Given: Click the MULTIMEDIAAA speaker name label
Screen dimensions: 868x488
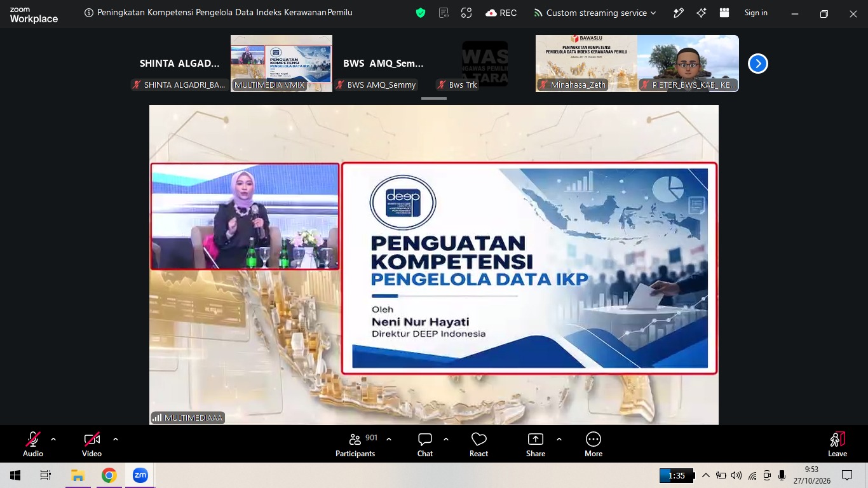Looking at the screenshot, I should click(187, 417).
